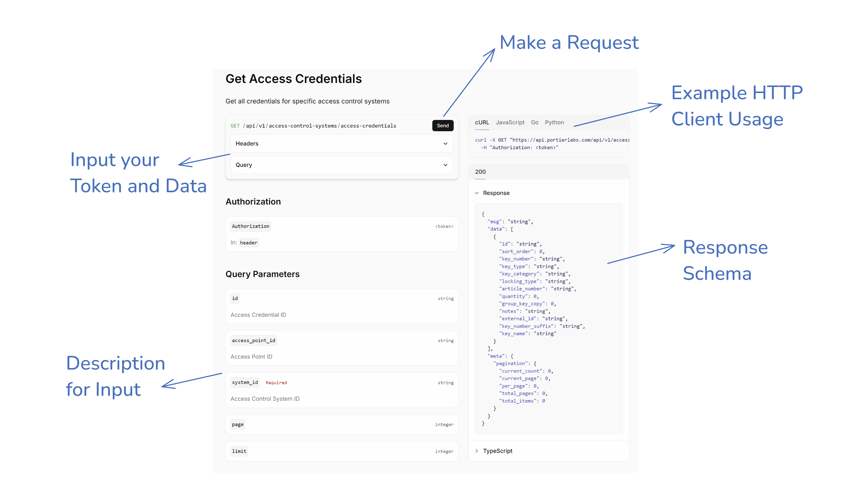Image resolution: width=868 pixels, height=495 pixels.
Task: Collapse the Response schema section
Action: (496, 193)
